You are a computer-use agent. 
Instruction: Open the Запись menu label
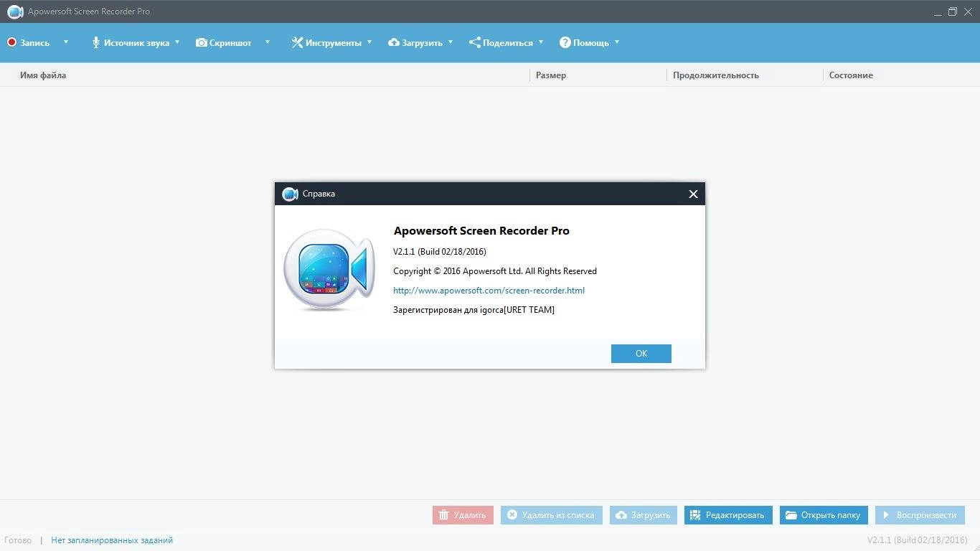tap(35, 43)
